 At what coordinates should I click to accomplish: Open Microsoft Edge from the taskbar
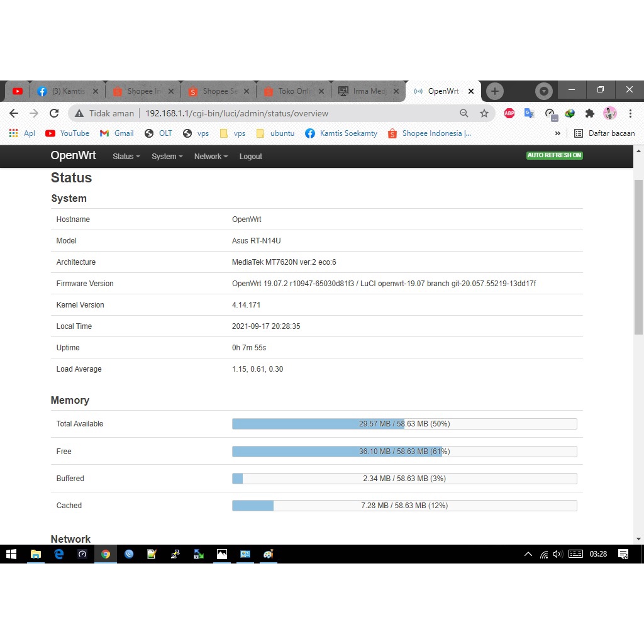click(59, 554)
